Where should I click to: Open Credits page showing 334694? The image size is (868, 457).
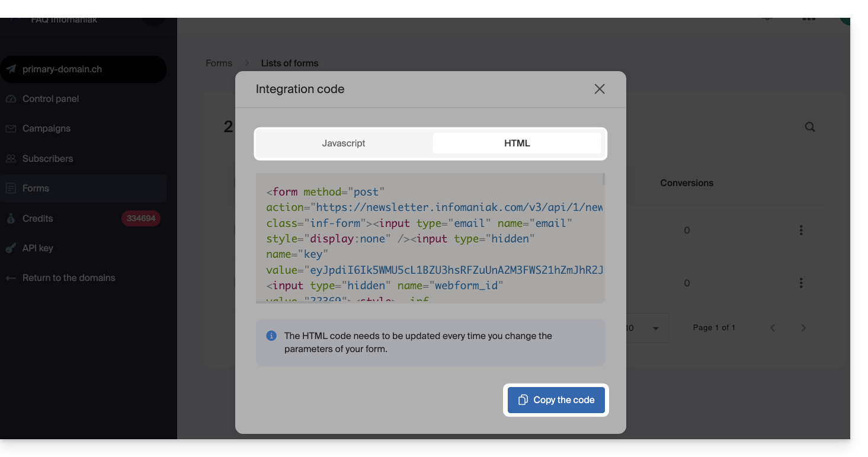pyautogui.click(x=38, y=219)
